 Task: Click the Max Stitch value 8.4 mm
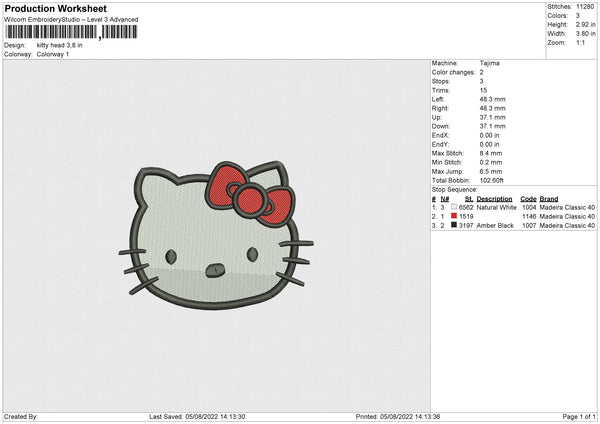(491, 153)
